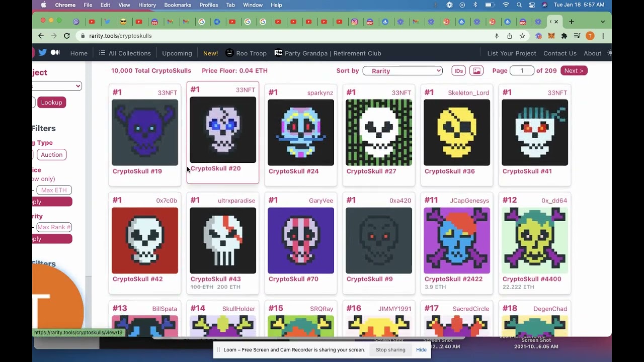This screenshot has width=644, height=362.
Task: Open CryptoSkull #20 thumbnail
Action: pyautogui.click(x=223, y=130)
